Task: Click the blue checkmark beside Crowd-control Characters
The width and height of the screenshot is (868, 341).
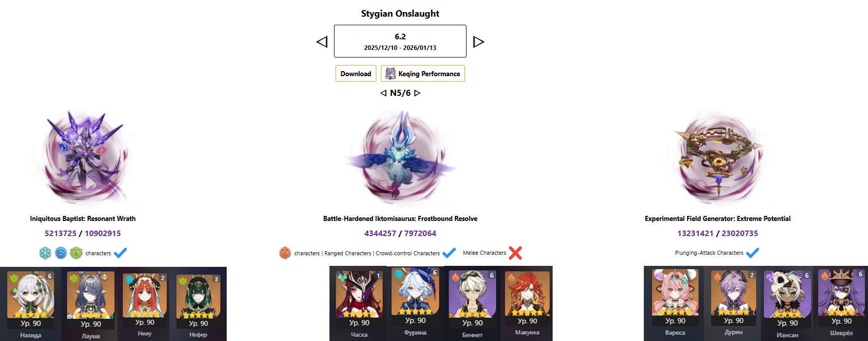Action: pos(449,253)
